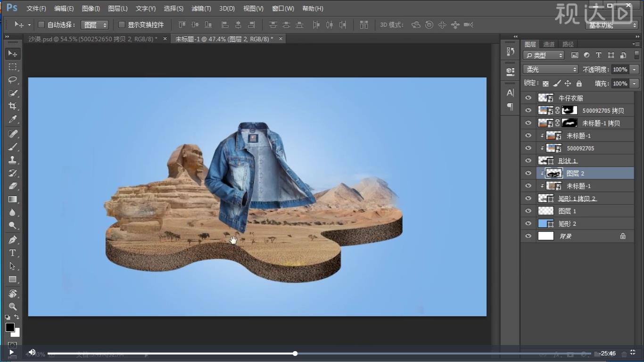Select the Crop tool
The height and width of the screenshot is (362, 644).
click(x=13, y=106)
